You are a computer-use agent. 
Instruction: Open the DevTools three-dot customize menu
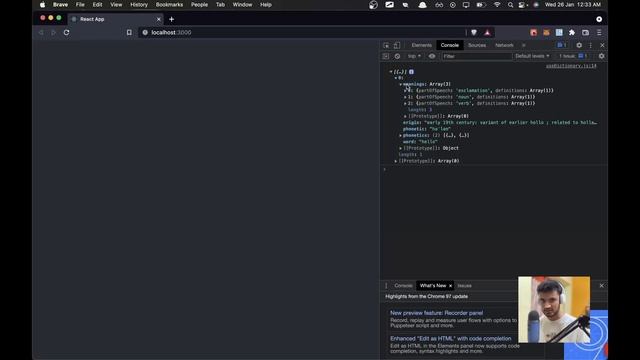click(x=590, y=45)
